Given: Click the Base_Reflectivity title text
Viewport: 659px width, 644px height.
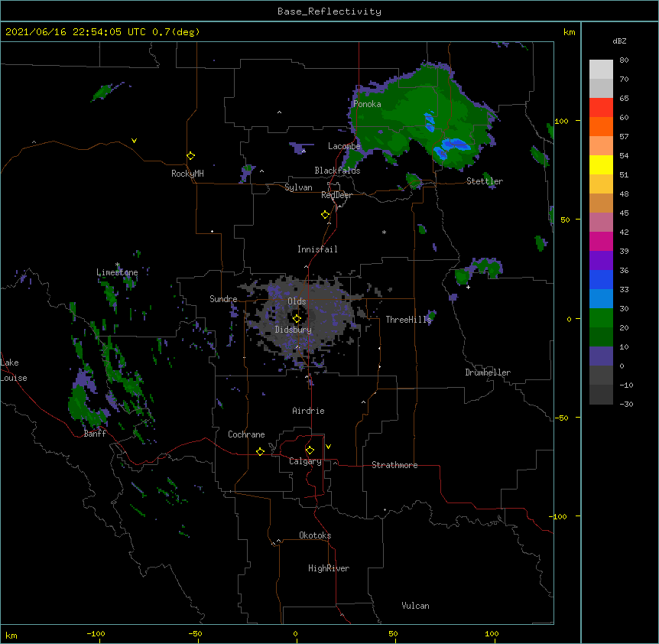Looking at the screenshot, I should (x=329, y=11).
